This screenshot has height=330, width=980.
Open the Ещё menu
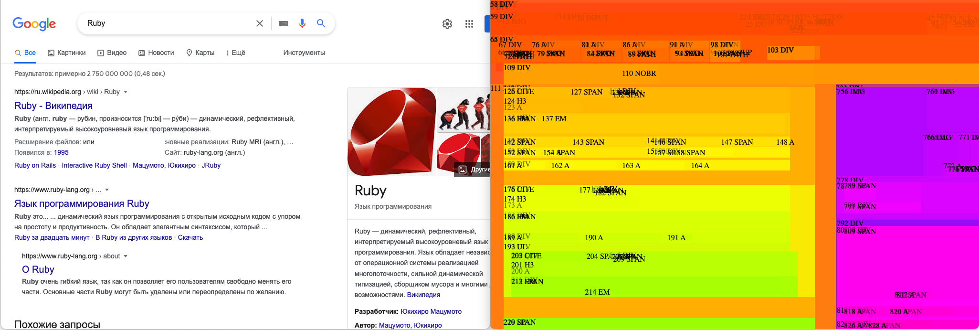coord(236,53)
